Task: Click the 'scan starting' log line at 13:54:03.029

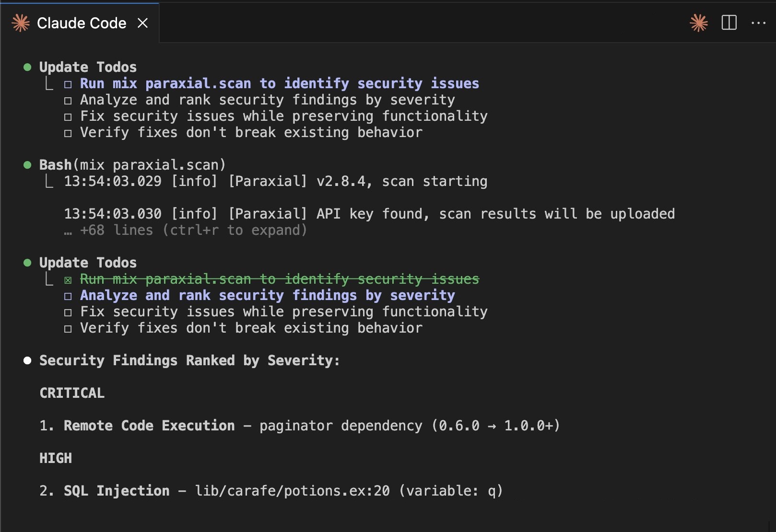Action: (276, 181)
